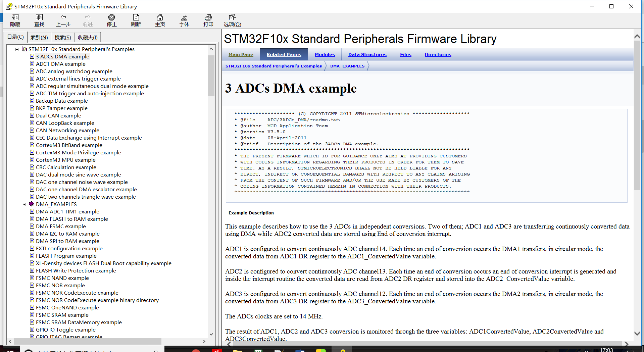This screenshot has width=644, height=352.
Task: Click page icon beside CortexM3 MPU example
Action: 32,160
